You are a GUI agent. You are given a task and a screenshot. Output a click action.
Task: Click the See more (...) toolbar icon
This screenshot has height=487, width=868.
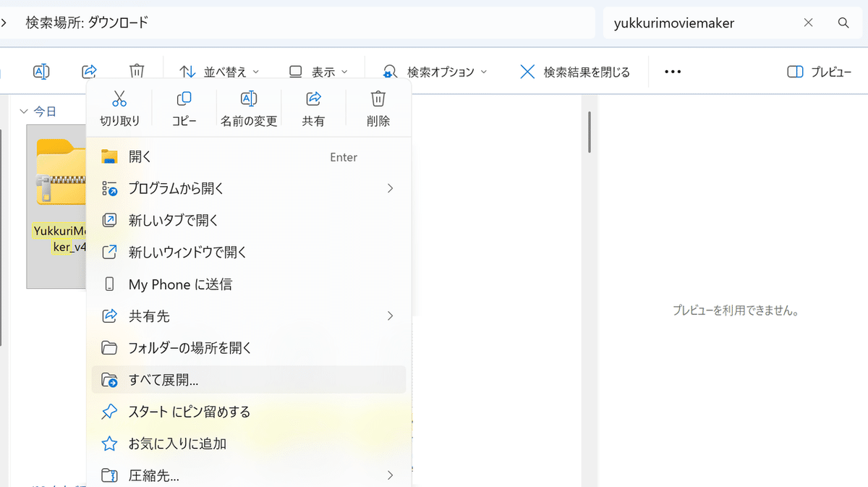coord(672,71)
